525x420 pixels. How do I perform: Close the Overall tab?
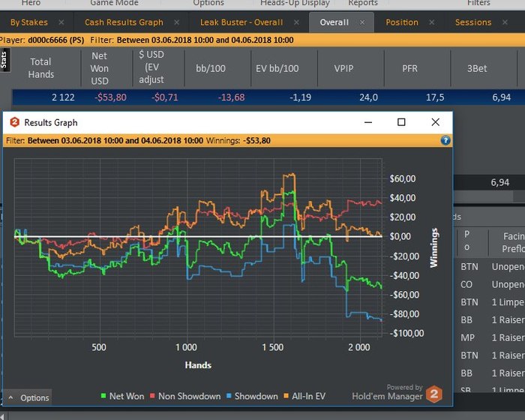[x=362, y=22]
